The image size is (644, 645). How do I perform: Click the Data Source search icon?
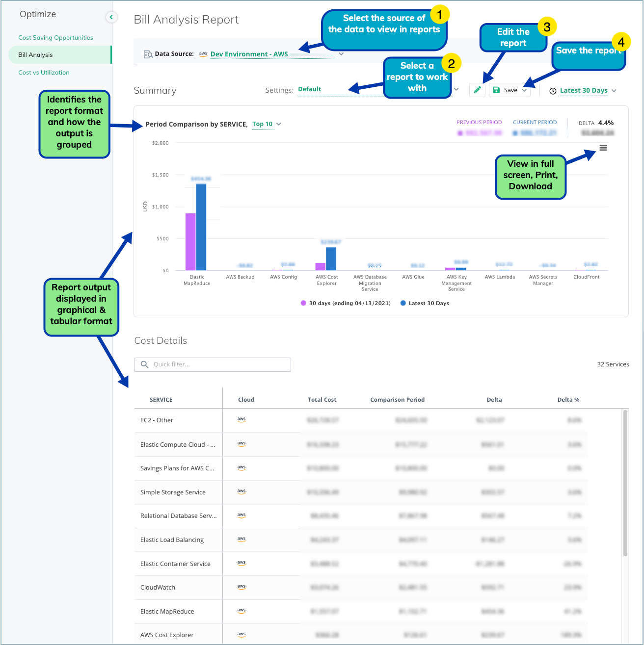coord(148,54)
